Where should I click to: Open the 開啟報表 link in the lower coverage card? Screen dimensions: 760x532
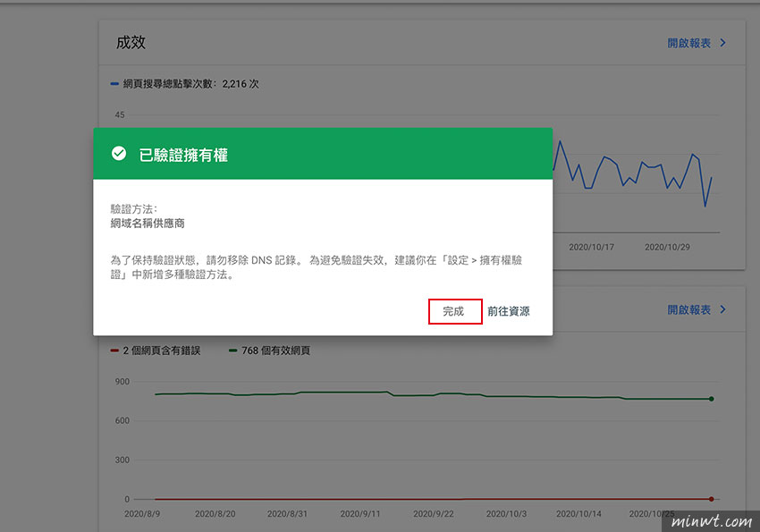pos(688,309)
